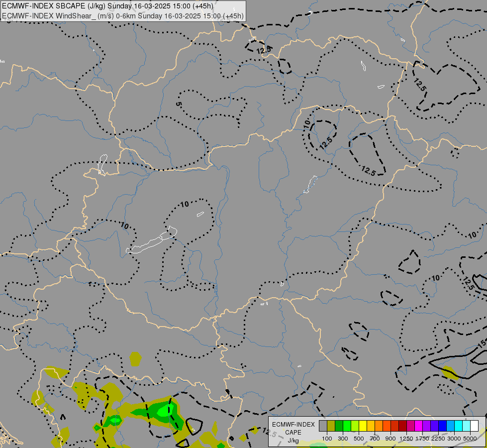Click the 1750 value under the legend
The image size is (487, 448).
tap(422, 439)
